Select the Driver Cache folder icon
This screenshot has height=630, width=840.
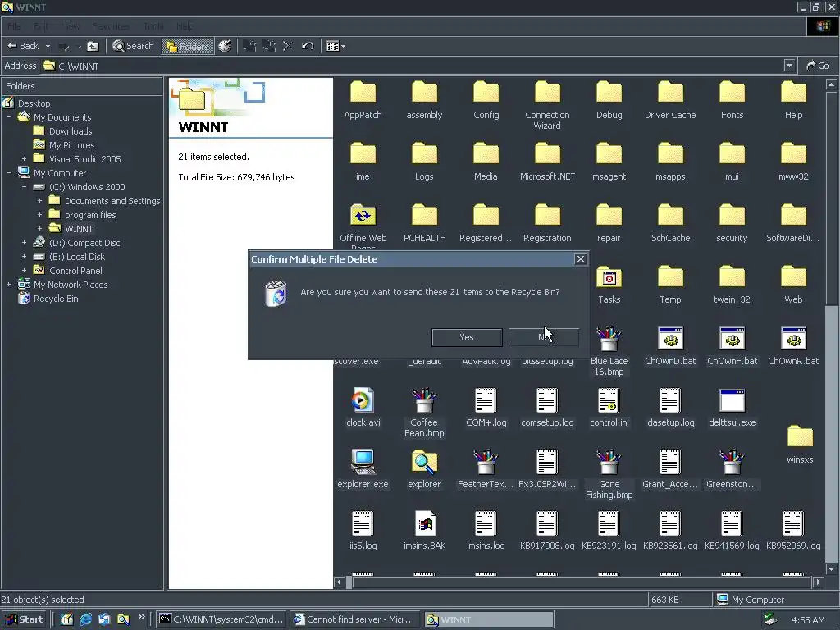click(670, 92)
